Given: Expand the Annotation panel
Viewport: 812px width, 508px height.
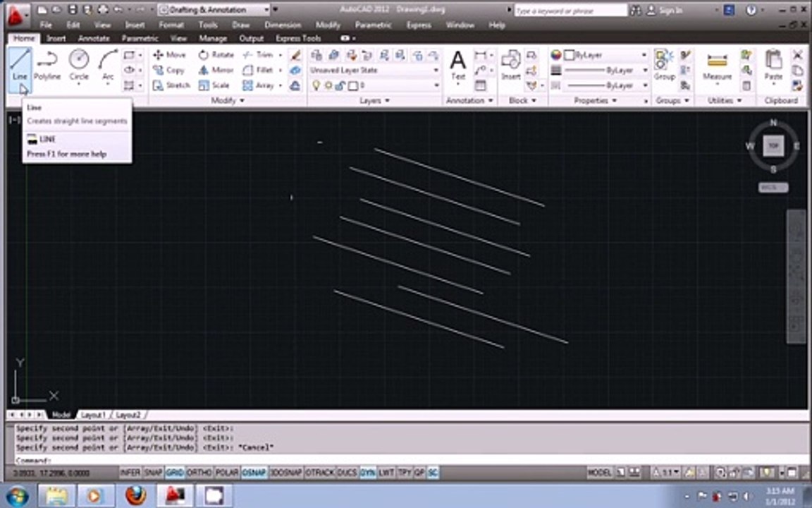Looking at the screenshot, I should pyautogui.click(x=469, y=101).
